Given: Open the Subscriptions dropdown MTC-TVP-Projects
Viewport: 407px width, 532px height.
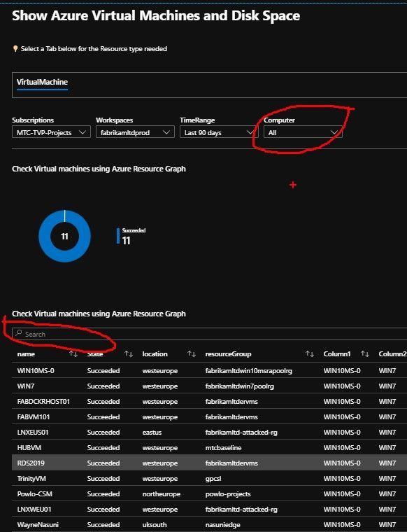Looking at the screenshot, I should (51, 132).
